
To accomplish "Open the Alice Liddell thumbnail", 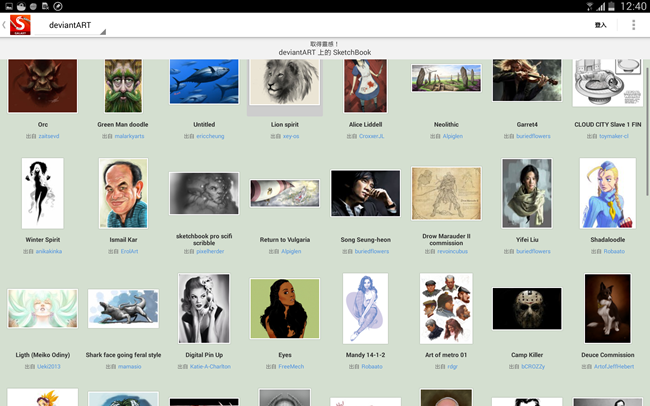I will tap(365, 85).
